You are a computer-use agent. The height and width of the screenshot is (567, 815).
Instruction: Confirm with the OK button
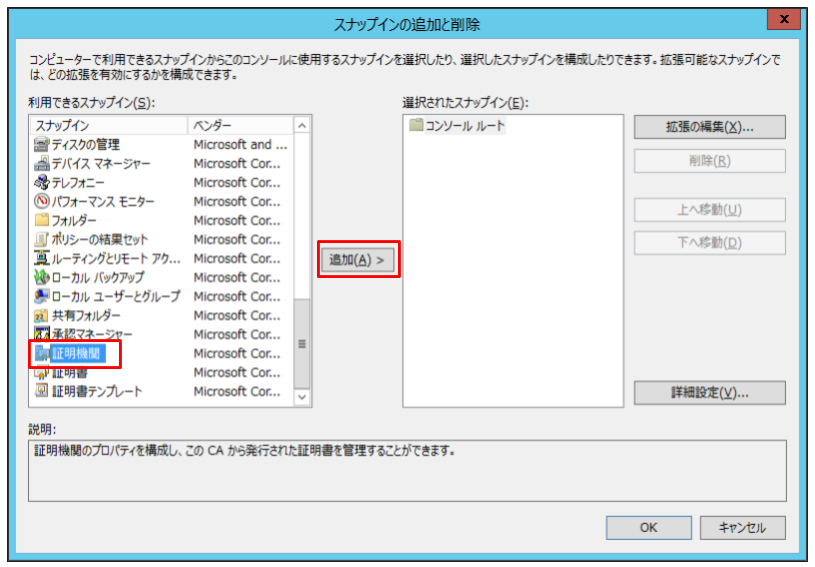(x=648, y=528)
